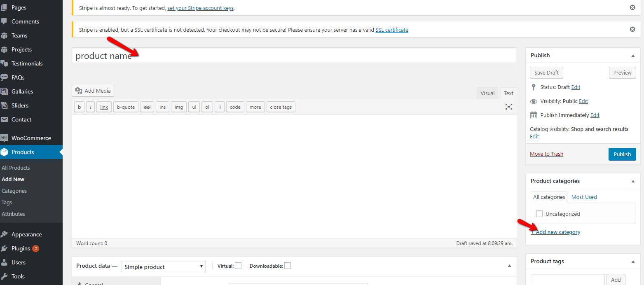Enable the Virtual product checkbox
The height and width of the screenshot is (285, 644).
pos(238,266)
